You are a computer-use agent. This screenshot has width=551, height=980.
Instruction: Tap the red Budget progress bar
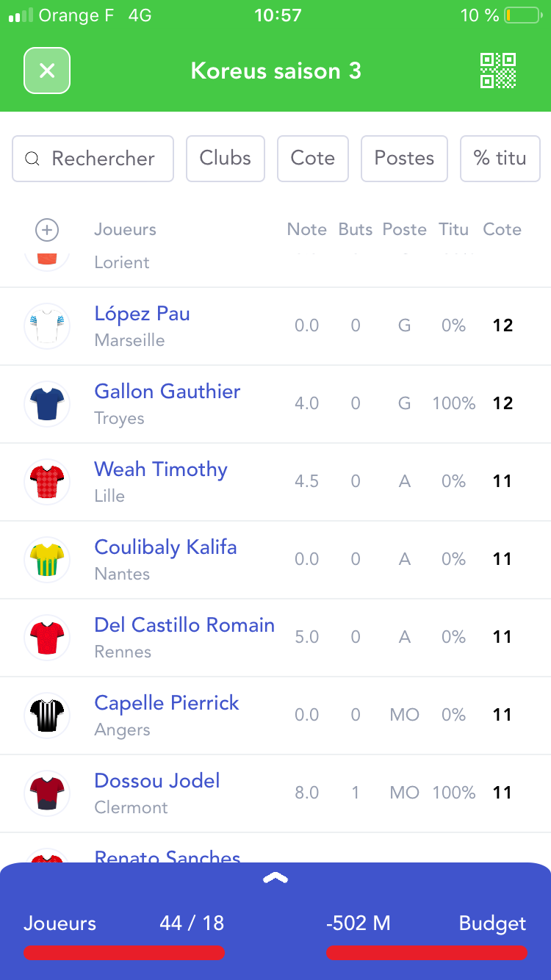point(426,953)
